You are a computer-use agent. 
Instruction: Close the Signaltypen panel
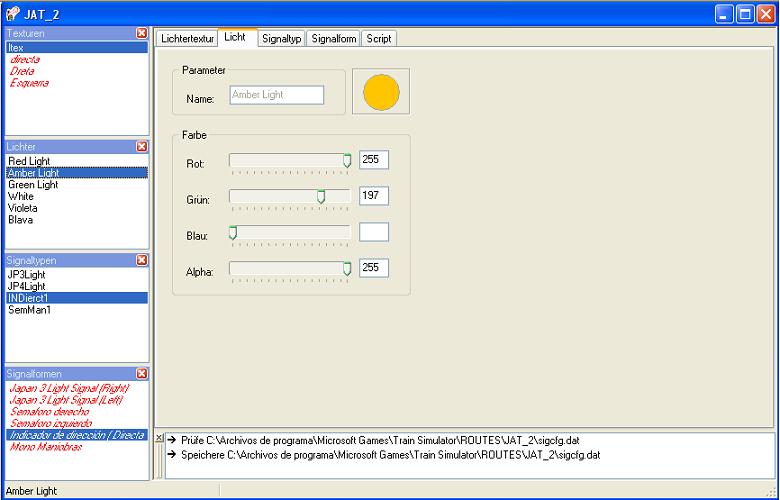(x=141, y=260)
